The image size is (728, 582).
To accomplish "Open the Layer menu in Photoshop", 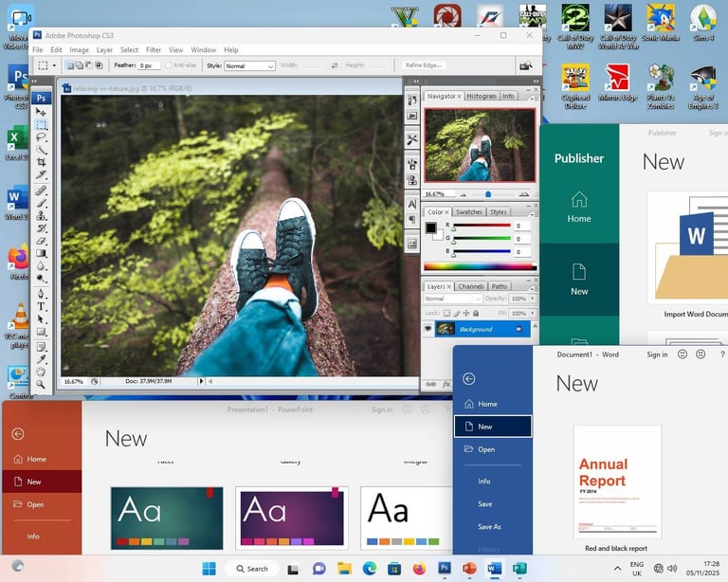I will coord(104,49).
